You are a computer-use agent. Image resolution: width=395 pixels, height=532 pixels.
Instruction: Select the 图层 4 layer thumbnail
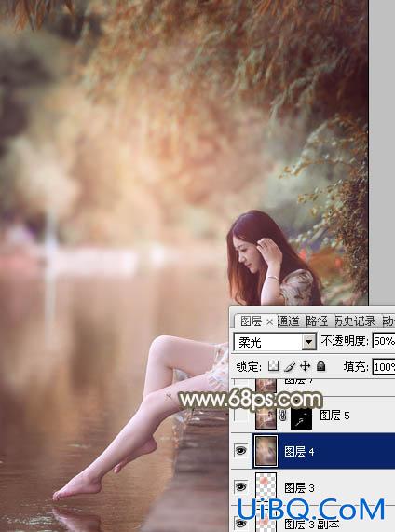266,451
